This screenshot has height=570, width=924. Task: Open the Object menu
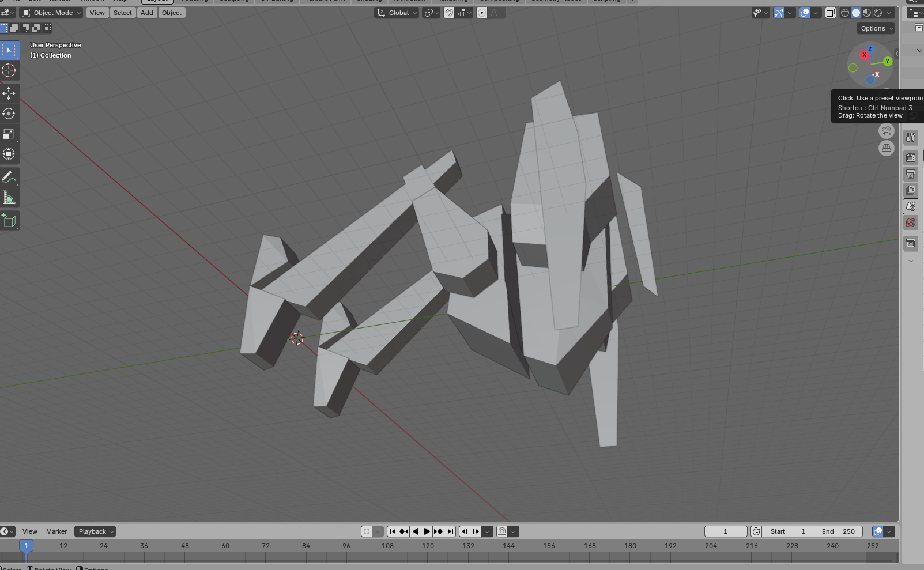[172, 13]
